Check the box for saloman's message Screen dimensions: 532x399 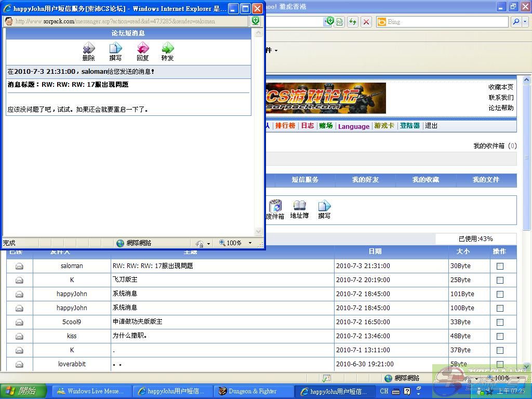(x=500, y=266)
